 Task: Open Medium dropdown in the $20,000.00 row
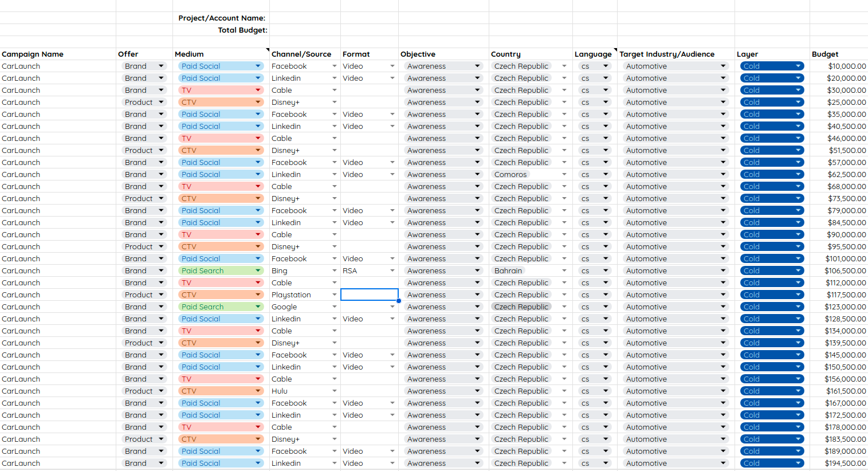click(x=221, y=78)
